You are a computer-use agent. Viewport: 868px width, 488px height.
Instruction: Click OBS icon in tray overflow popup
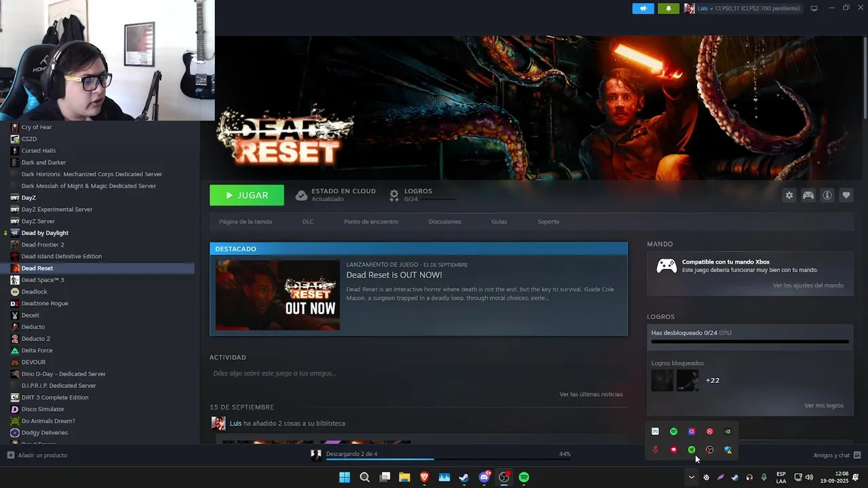coord(709,450)
